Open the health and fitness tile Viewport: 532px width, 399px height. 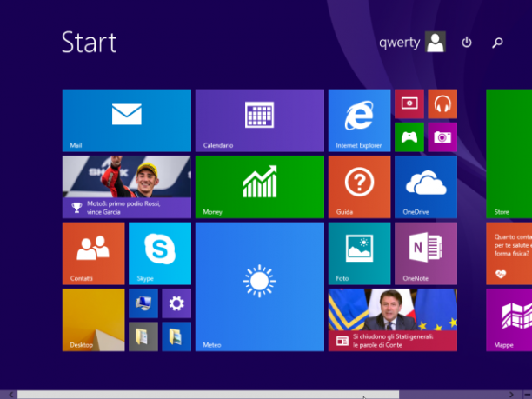pos(509,254)
